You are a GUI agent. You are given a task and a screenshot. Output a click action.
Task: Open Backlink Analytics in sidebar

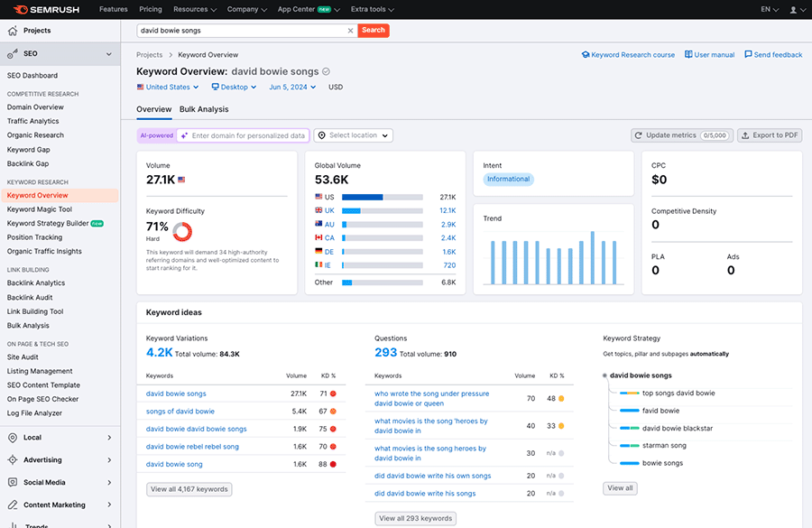(x=36, y=283)
